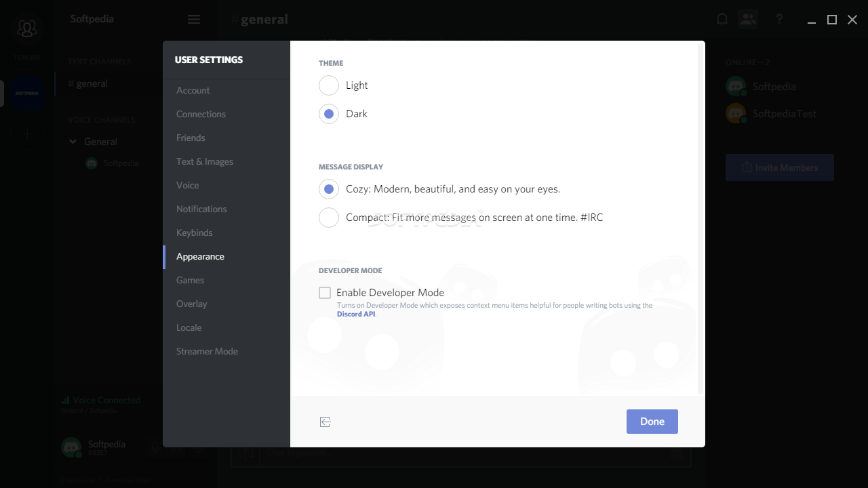The height and width of the screenshot is (488, 868).
Task: Open Streamer Mode settings tab
Action: coord(226,352)
